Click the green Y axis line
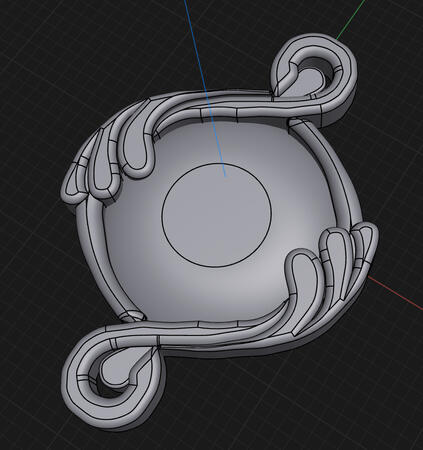 tap(351, 19)
